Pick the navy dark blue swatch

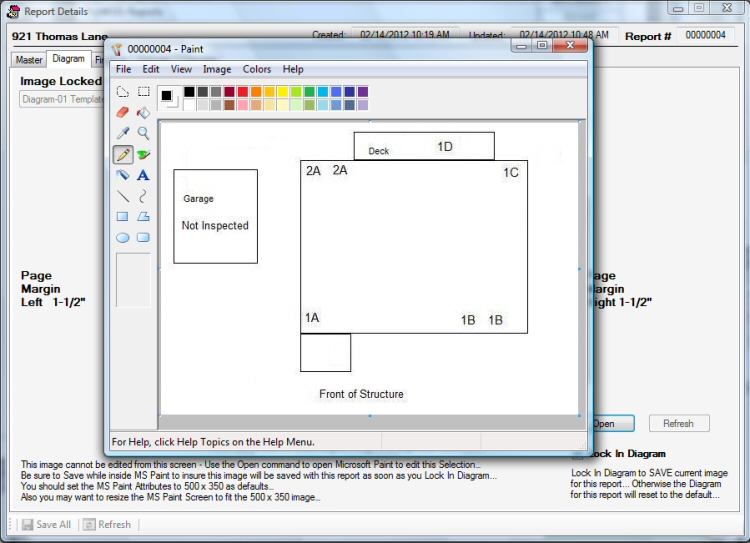click(x=350, y=92)
